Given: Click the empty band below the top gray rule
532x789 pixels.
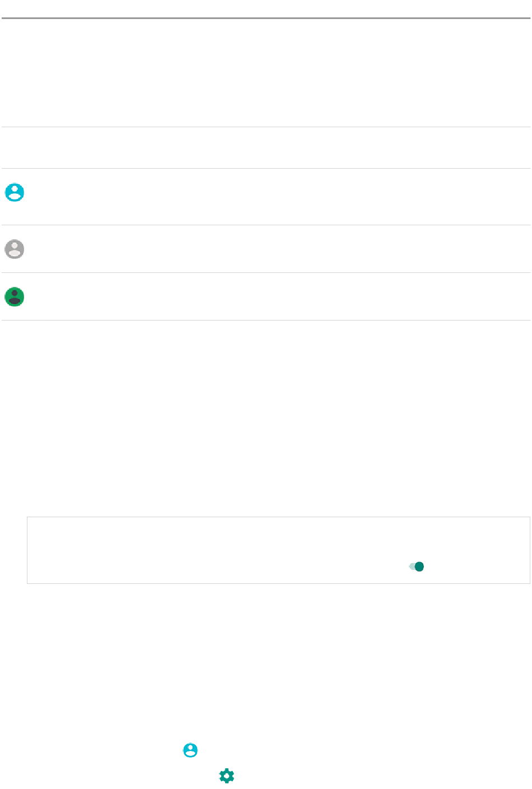Looking at the screenshot, I should point(266,73).
